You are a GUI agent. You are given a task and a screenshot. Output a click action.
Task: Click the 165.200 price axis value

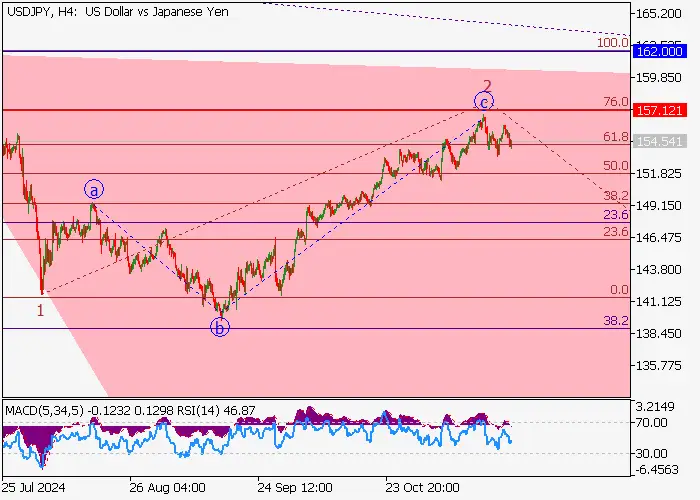click(659, 14)
